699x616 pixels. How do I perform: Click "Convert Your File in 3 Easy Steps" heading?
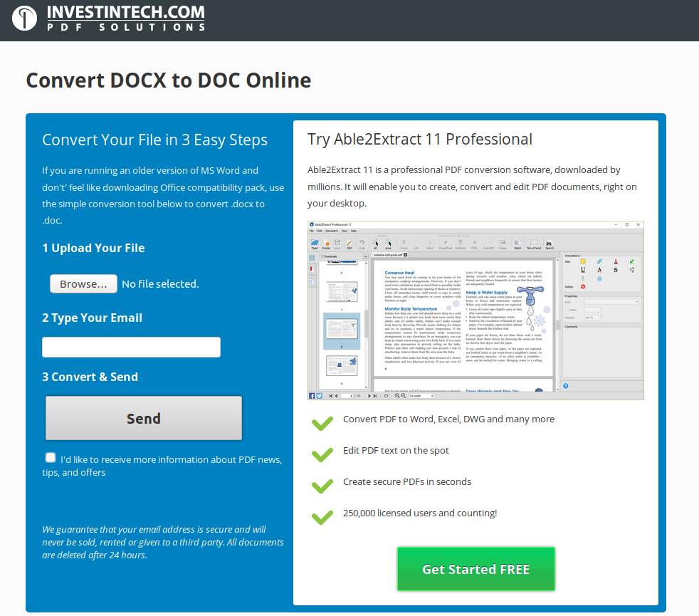point(154,140)
